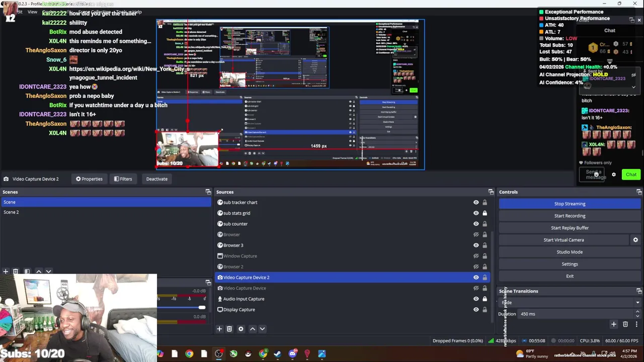Select the Audio Input Capture source
Image resolution: width=644 pixels, height=362 pixels.
[x=244, y=299]
